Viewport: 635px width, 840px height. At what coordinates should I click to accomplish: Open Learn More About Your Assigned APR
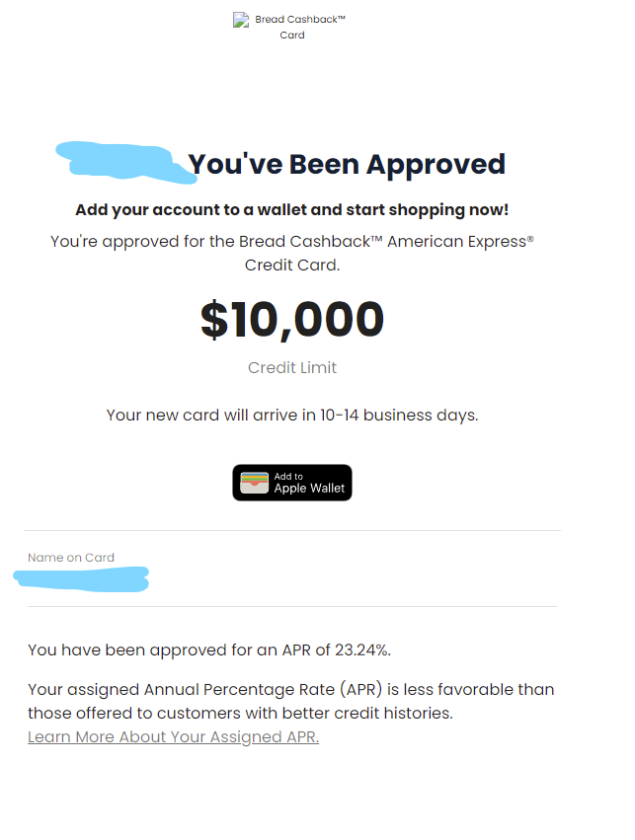(x=173, y=736)
